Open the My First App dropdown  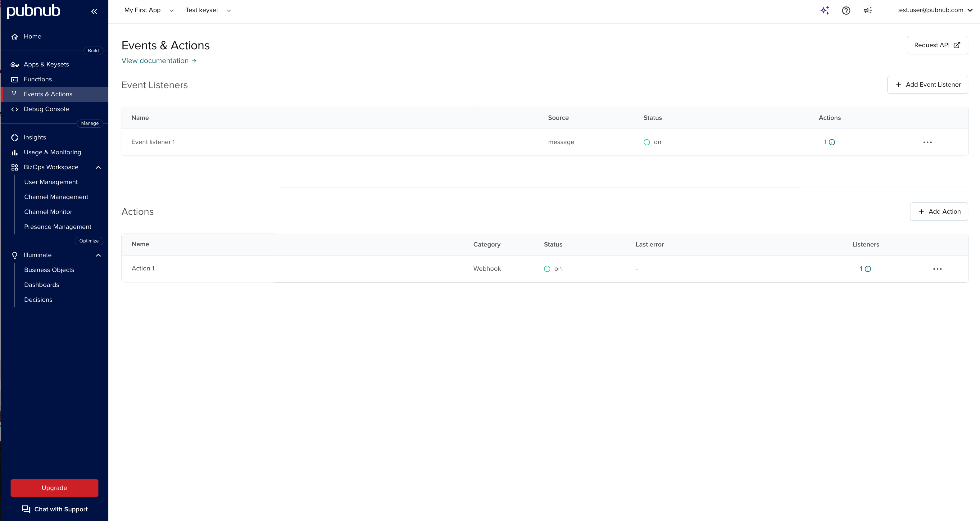(148, 10)
